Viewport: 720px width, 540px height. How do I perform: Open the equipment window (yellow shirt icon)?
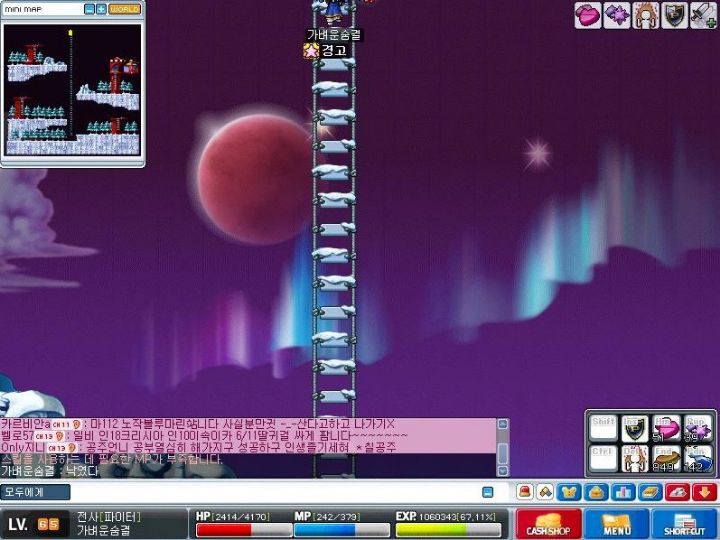569,492
